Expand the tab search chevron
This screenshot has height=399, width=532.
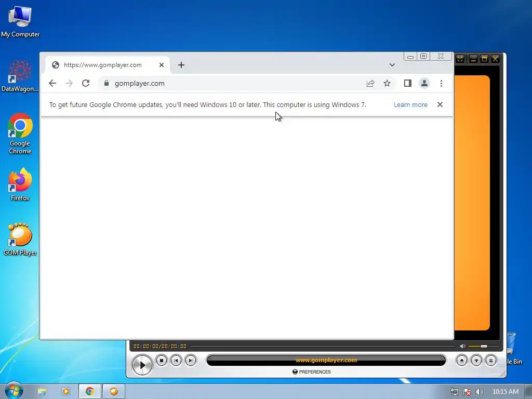click(392, 65)
